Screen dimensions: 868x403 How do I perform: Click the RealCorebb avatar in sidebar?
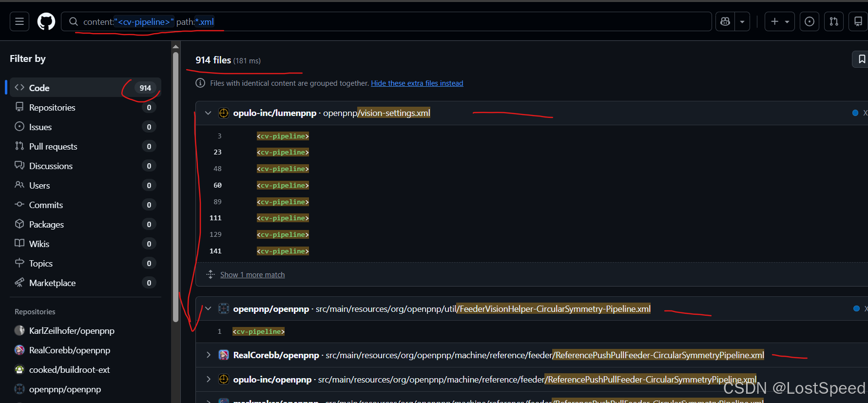[19, 350]
